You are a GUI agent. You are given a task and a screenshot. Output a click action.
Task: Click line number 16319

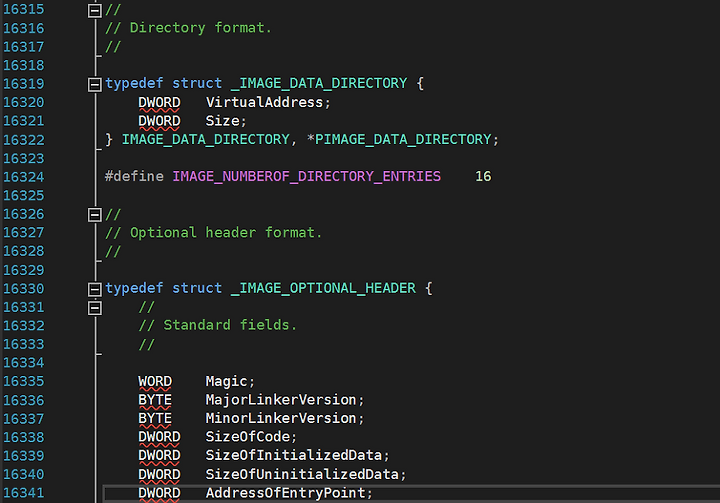pyautogui.click(x=24, y=84)
